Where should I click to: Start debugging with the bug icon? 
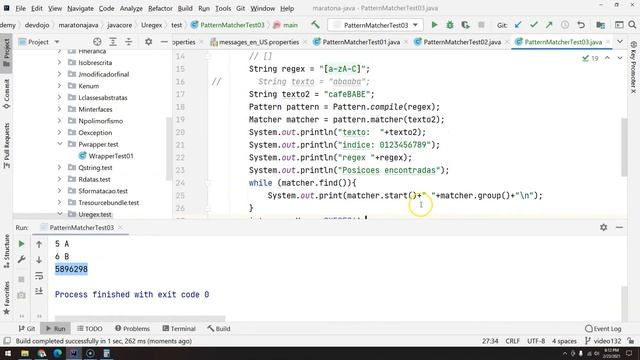(x=450, y=25)
